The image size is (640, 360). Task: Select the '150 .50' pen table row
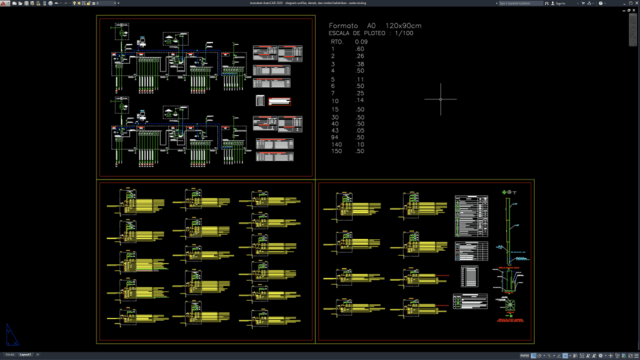[x=348, y=151]
